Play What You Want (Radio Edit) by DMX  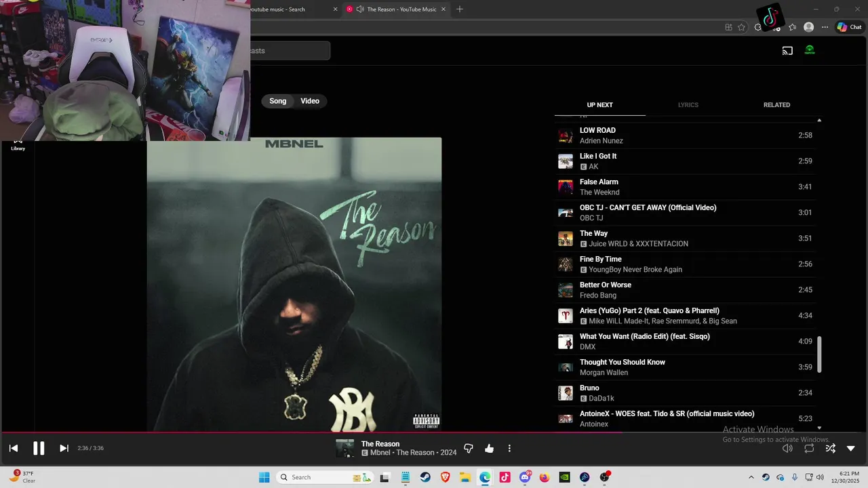(685, 342)
